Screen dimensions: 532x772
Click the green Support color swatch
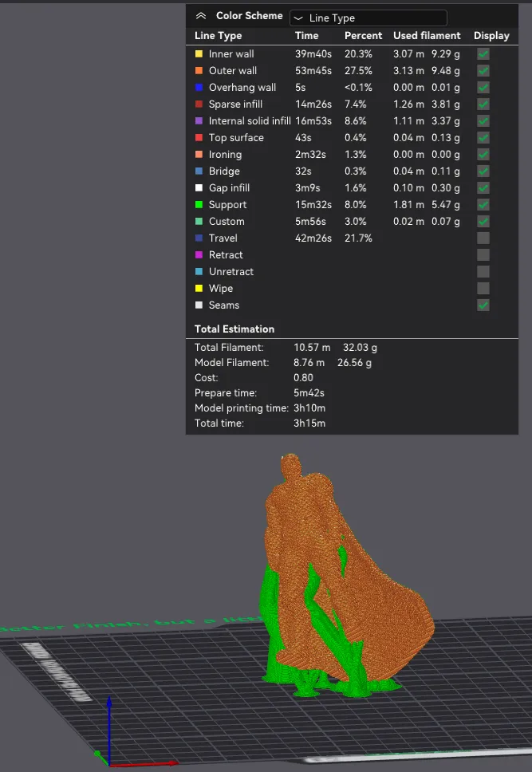(199, 204)
